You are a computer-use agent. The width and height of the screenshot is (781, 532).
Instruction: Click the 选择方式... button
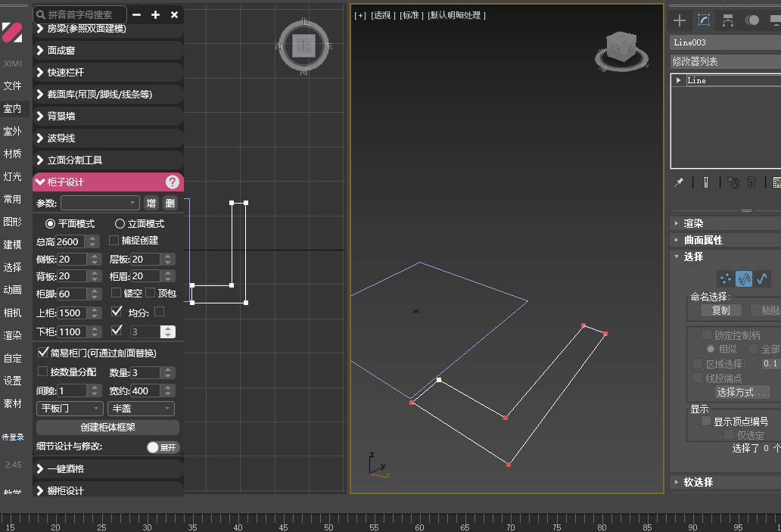point(742,392)
